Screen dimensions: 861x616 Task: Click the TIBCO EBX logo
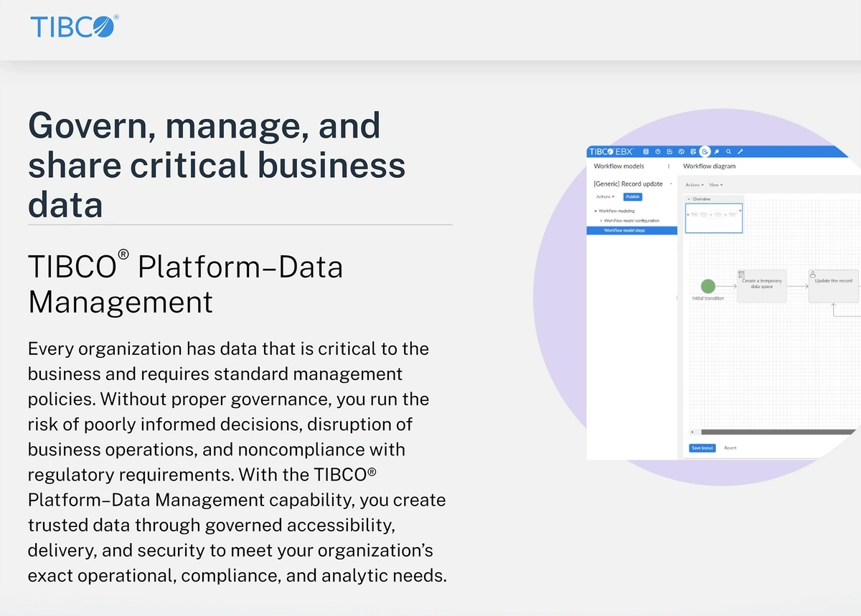[x=611, y=151]
